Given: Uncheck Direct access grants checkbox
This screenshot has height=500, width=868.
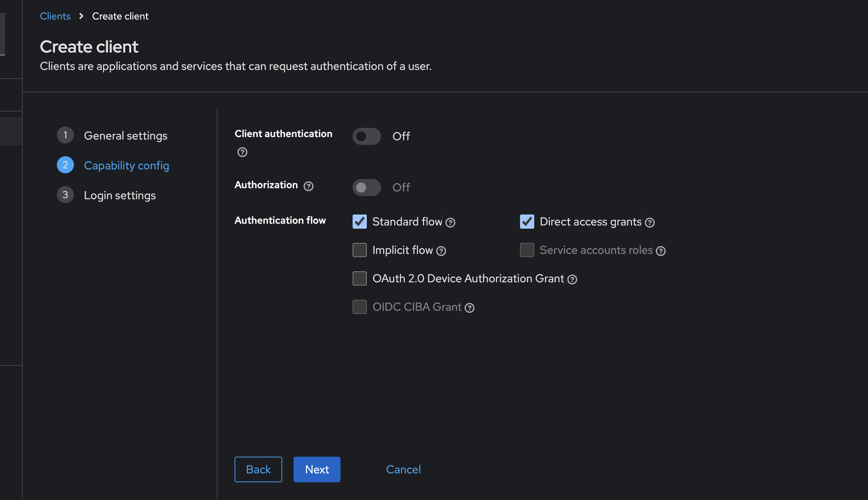Looking at the screenshot, I should (527, 222).
